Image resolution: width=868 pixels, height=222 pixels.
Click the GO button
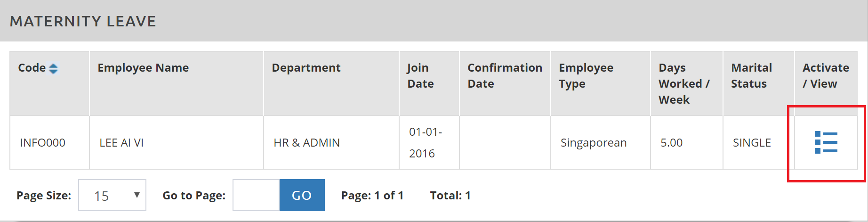pos(302,195)
